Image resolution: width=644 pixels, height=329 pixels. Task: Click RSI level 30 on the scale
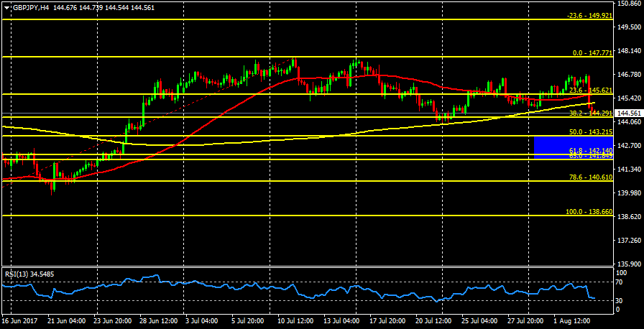pos(620,300)
